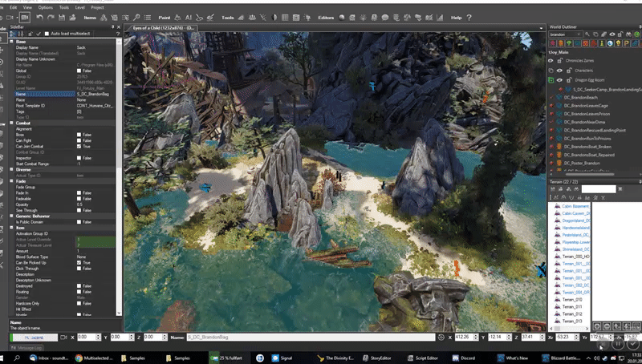642x364 pixels.
Task: Collapse the Generic Behavior property section
Action: pos(11,216)
